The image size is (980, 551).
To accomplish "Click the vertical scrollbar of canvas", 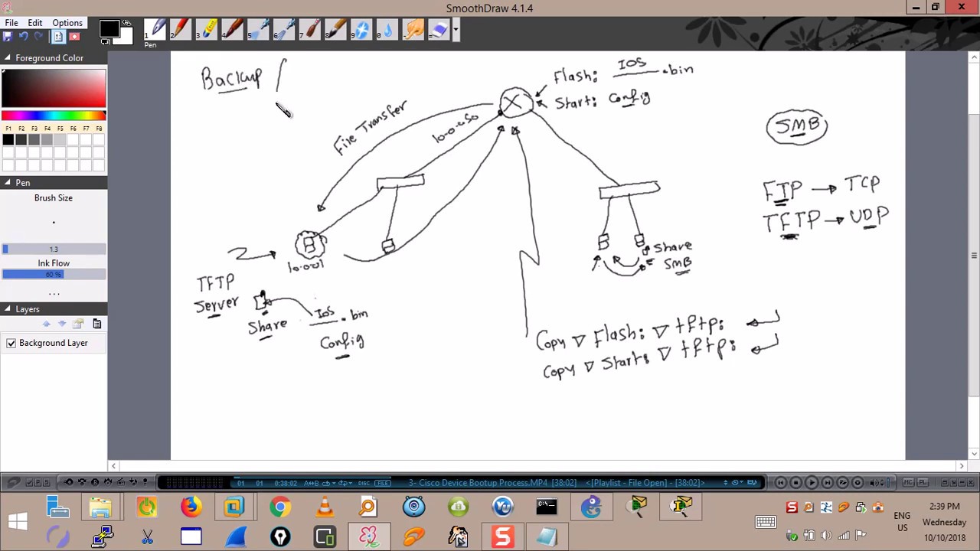I will pyautogui.click(x=974, y=256).
